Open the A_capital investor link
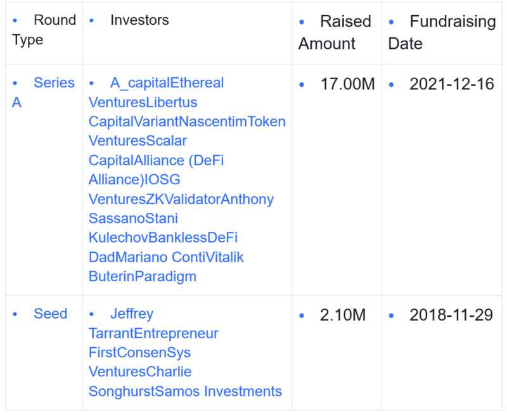Viewport: 507px width, 420px height. click(138, 83)
